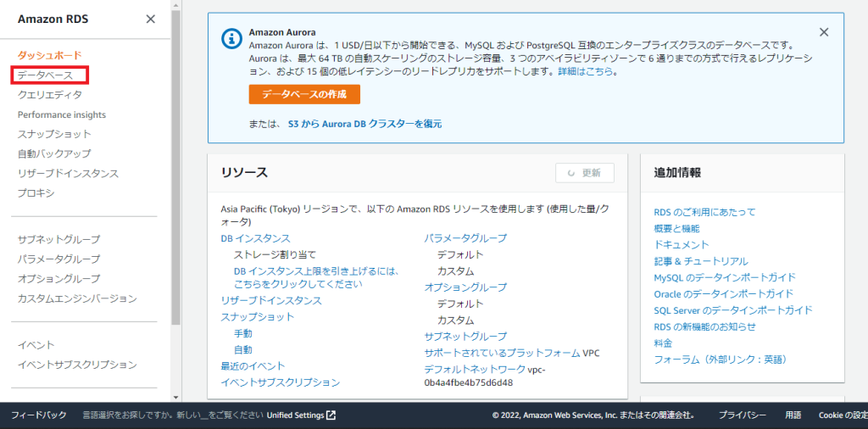Screen dimensions: 868x429
Task: Open 料金 link
Action: [663, 343]
